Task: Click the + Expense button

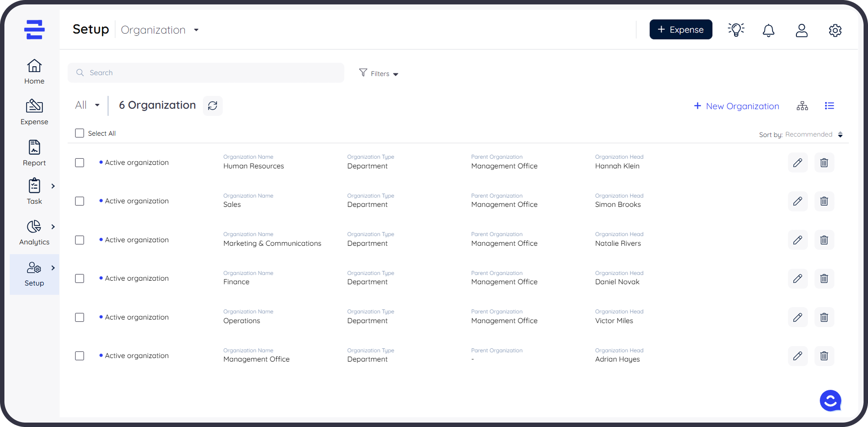Action: [x=681, y=30]
